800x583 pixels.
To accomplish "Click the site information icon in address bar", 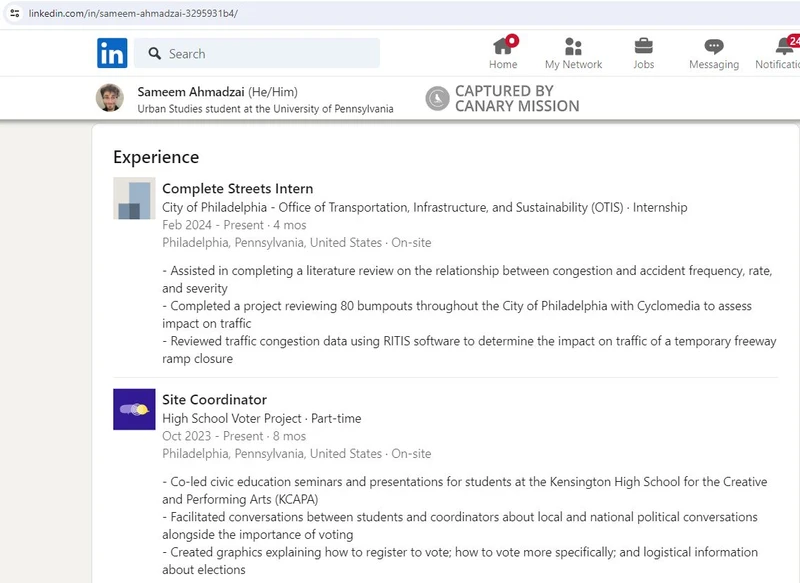I will click(x=15, y=12).
